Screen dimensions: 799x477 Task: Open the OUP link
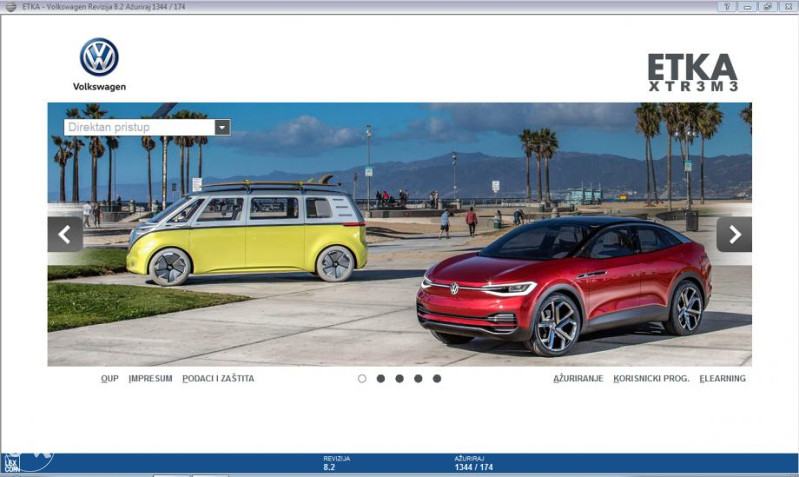click(x=110, y=379)
